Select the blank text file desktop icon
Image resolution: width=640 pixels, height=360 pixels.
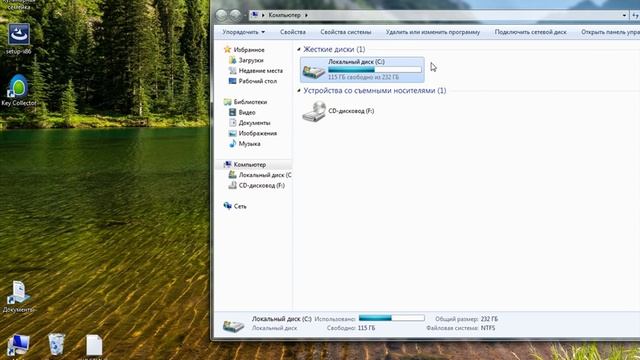pos(94,345)
